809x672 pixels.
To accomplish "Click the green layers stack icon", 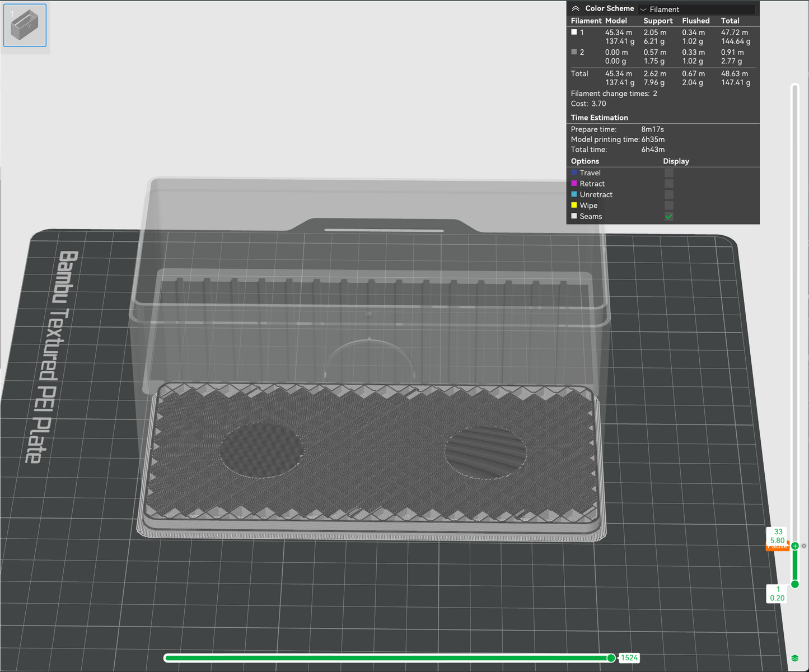I will [x=795, y=658].
